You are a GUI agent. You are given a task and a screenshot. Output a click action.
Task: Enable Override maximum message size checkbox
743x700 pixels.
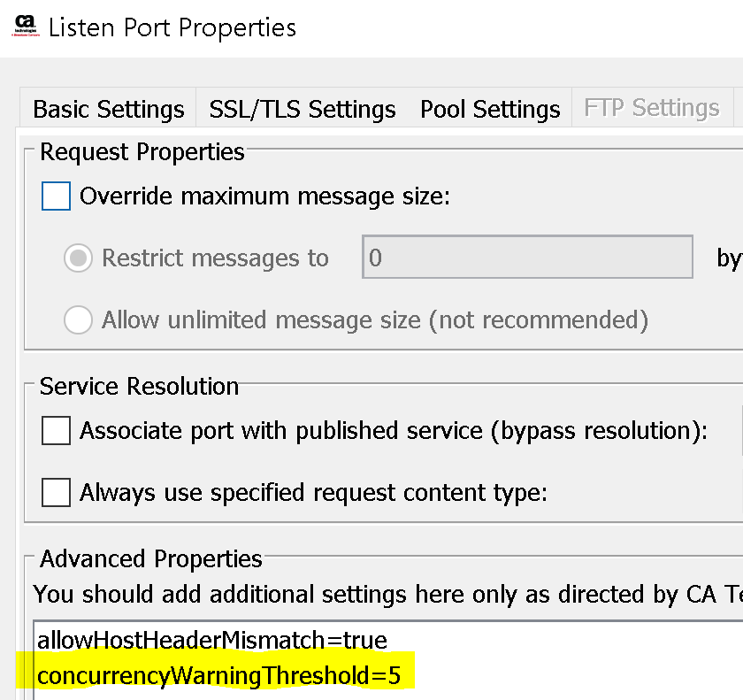pos(57,196)
